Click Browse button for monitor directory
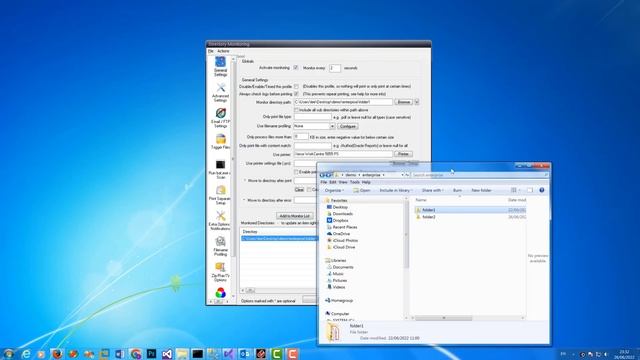 click(403, 102)
